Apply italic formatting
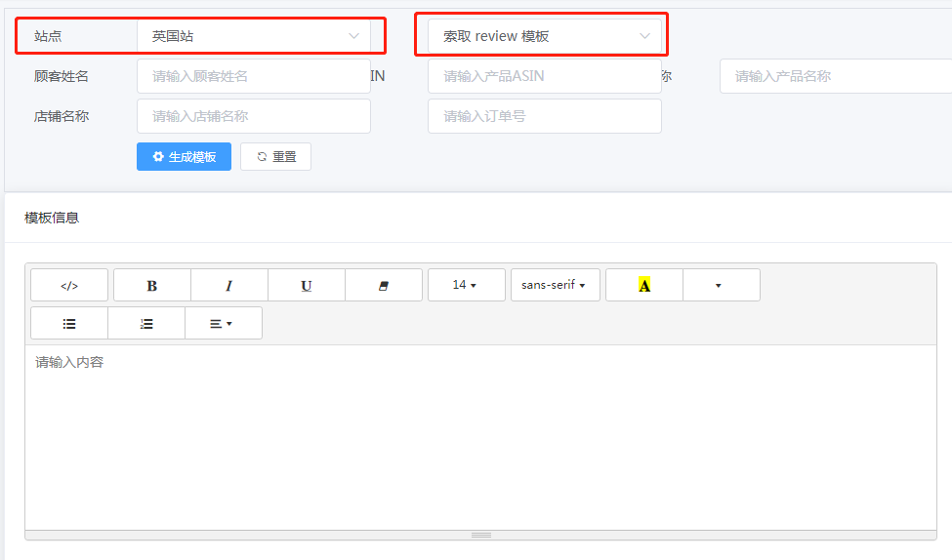This screenshot has height=560, width=952. [x=228, y=285]
